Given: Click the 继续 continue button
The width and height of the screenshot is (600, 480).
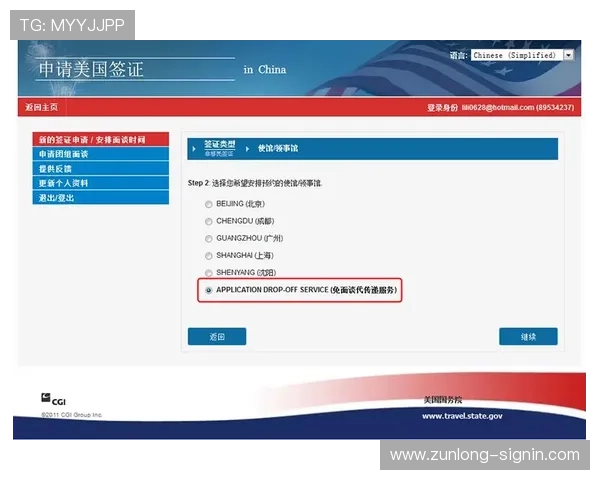Looking at the screenshot, I should 528,336.
